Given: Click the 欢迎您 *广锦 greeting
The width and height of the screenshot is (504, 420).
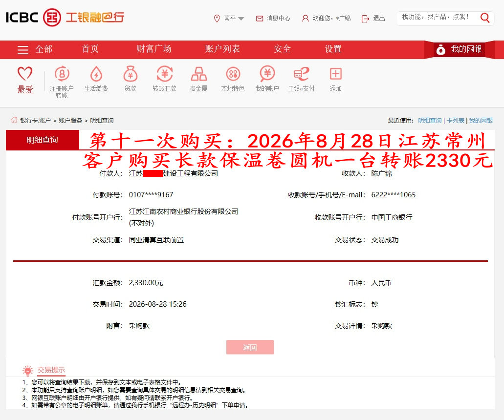Looking at the screenshot, I should tap(331, 18).
